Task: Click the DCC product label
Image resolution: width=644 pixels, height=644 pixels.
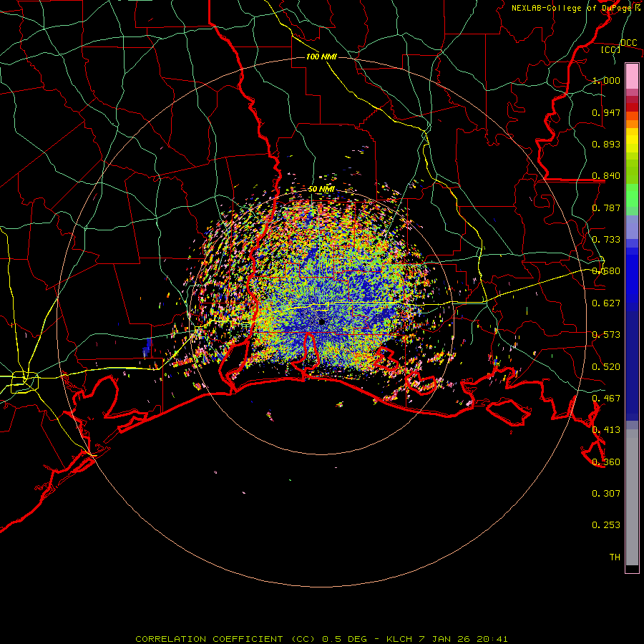Action: (628, 43)
